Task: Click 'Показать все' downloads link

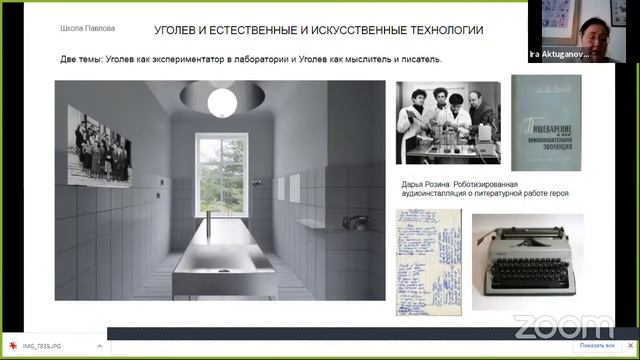Action: tap(597, 345)
